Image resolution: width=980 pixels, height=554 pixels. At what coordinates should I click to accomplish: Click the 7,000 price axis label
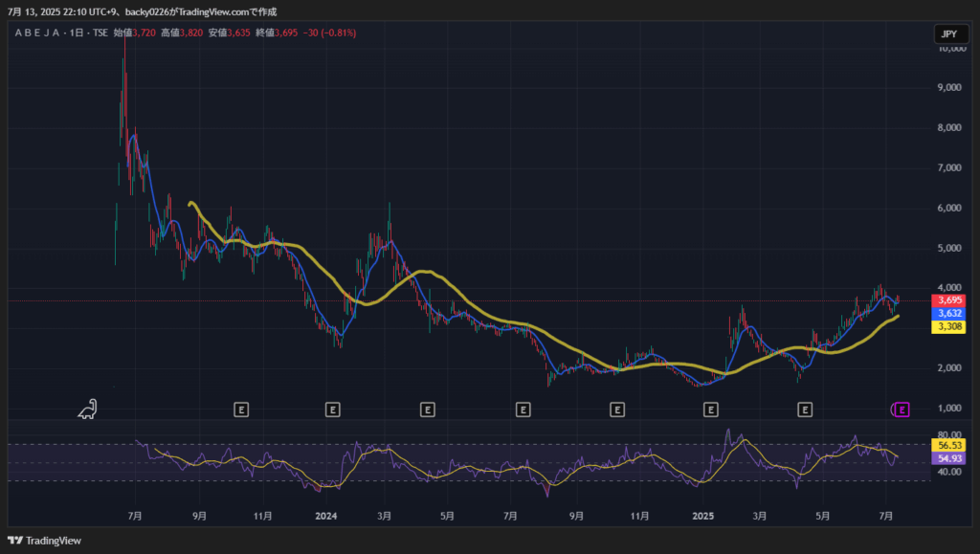[x=949, y=167]
